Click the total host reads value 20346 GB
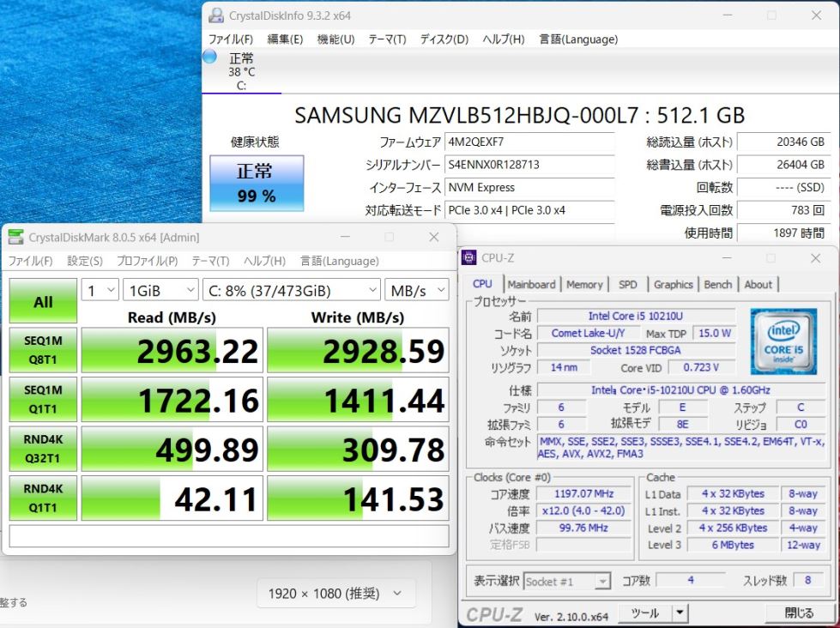The width and height of the screenshot is (840, 628). point(783,142)
